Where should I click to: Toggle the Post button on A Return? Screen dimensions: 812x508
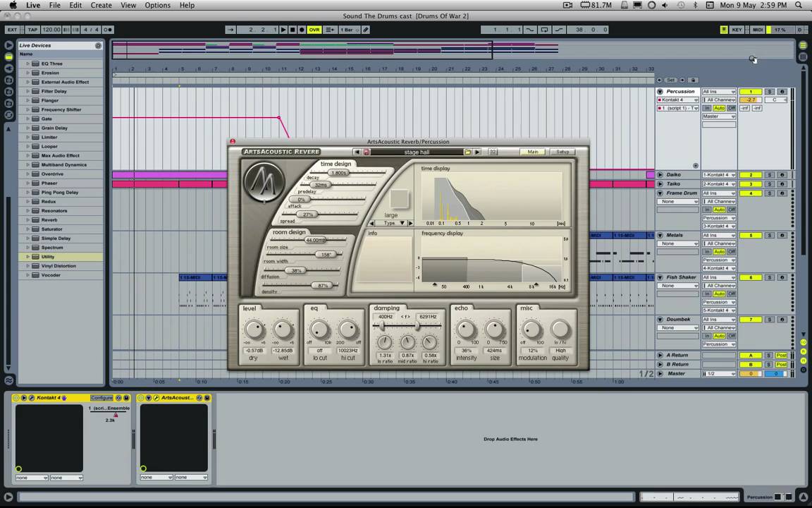782,355
